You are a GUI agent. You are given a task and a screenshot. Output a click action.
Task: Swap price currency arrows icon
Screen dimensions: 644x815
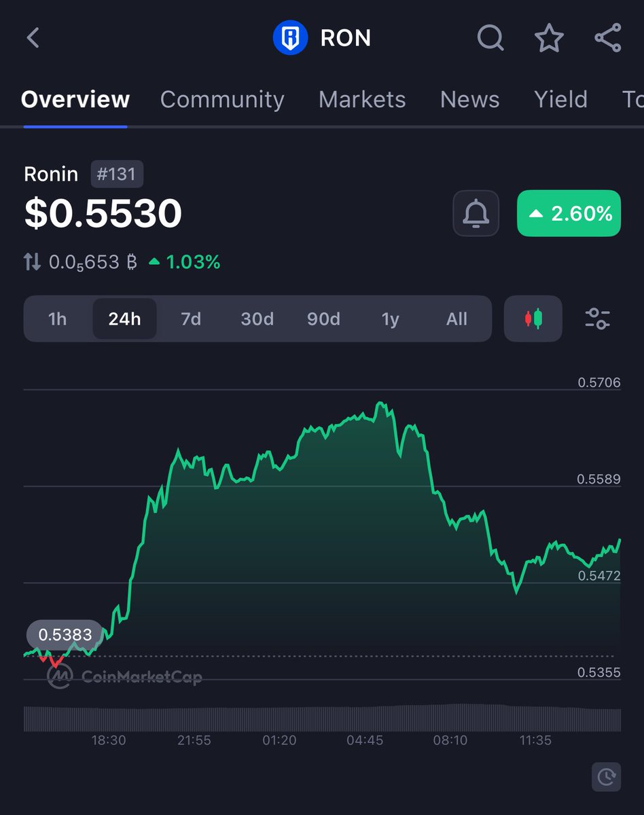point(33,261)
